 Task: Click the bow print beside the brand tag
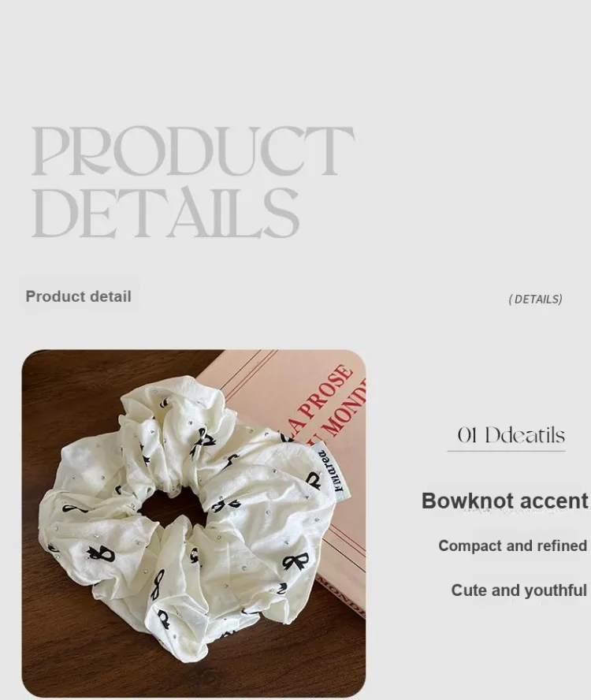[314, 481]
